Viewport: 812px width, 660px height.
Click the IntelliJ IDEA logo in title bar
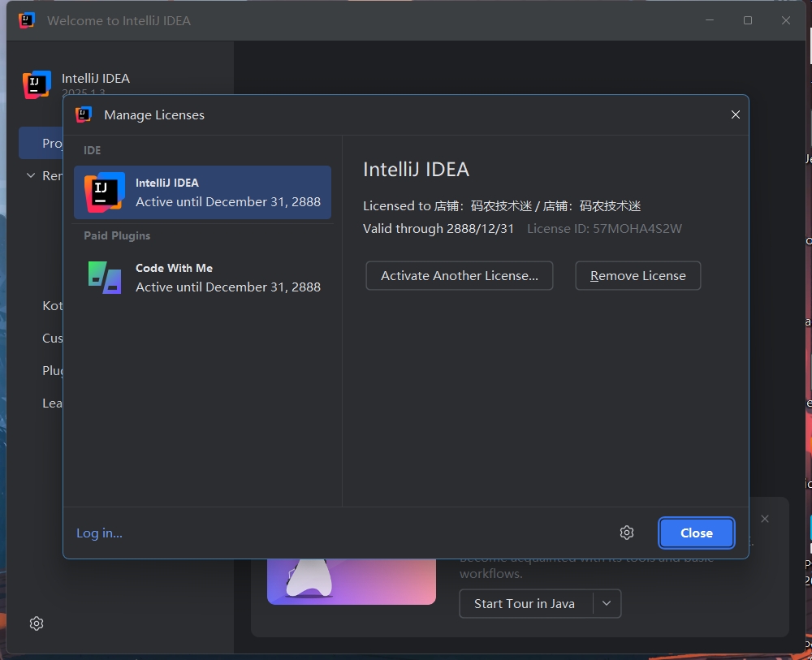[27, 20]
